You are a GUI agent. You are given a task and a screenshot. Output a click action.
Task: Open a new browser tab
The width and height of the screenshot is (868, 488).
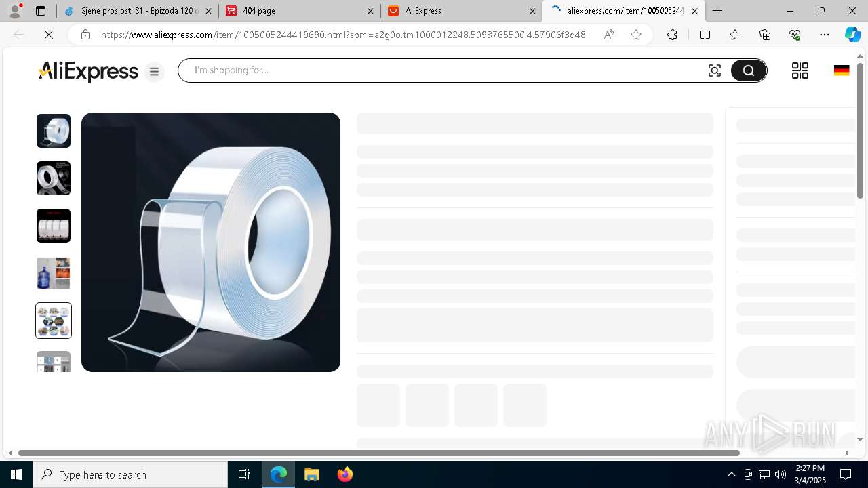coord(717,11)
